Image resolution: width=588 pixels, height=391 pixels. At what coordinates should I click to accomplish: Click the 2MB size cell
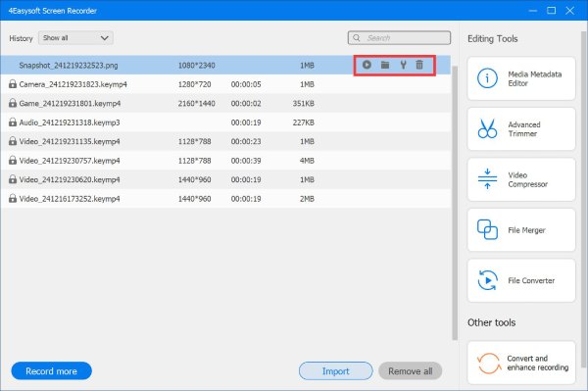307,199
